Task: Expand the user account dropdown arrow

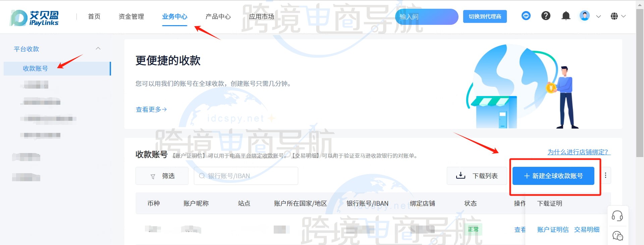Action: (598, 16)
